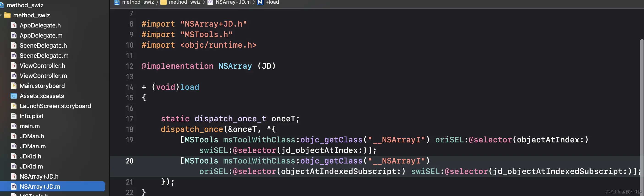
Task: Click the Info.plist file icon
Action: click(x=14, y=116)
